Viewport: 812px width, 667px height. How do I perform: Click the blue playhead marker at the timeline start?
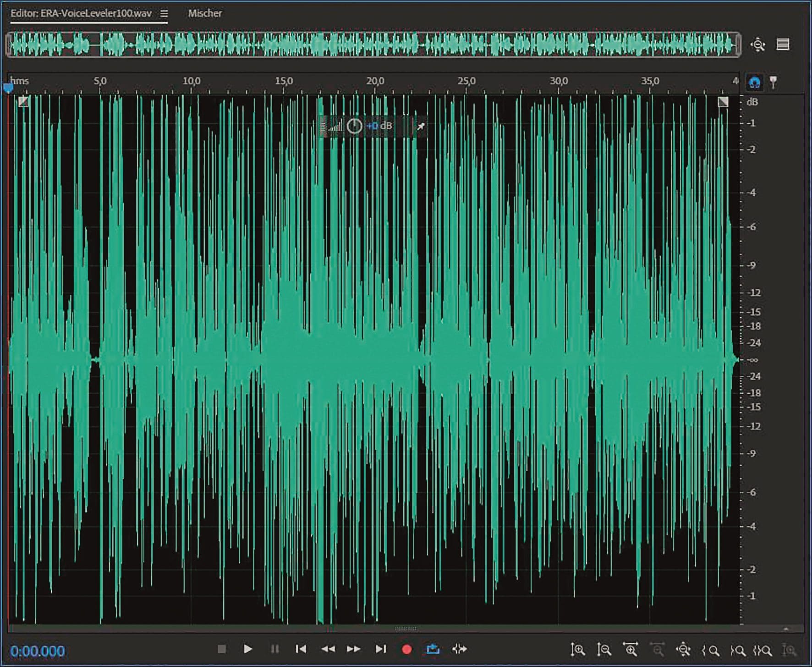pyautogui.click(x=8, y=87)
